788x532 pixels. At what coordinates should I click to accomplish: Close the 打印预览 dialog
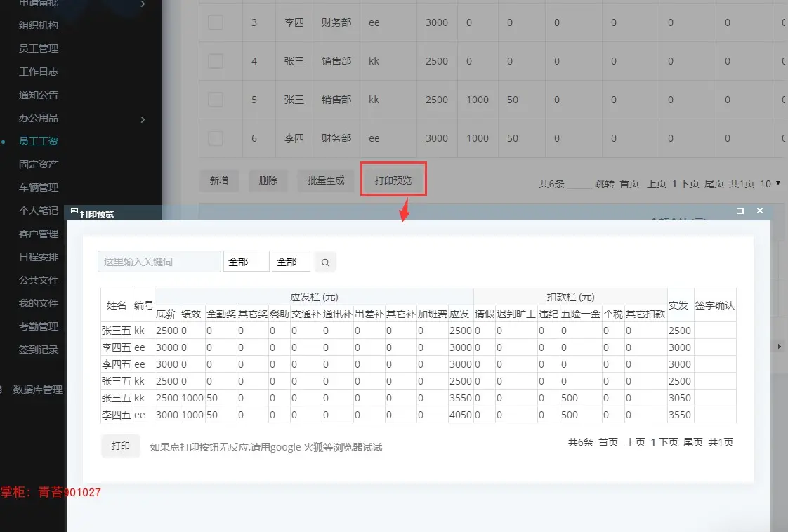[x=760, y=211]
